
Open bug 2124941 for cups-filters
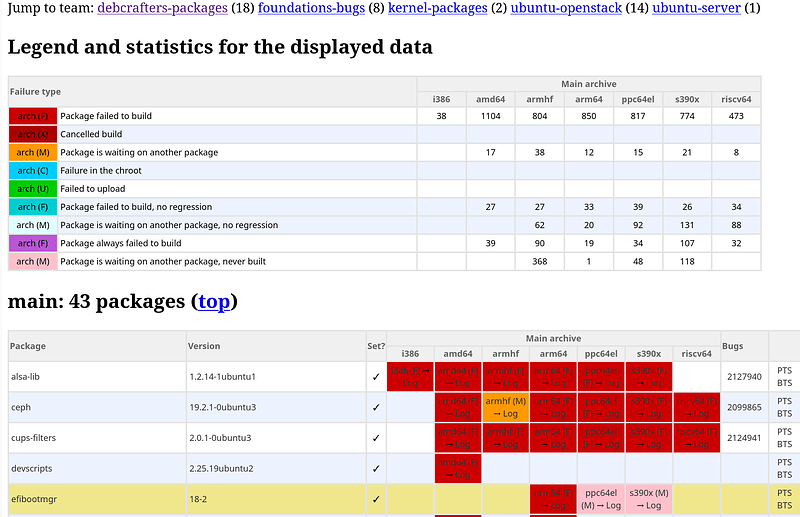pos(744,437)
